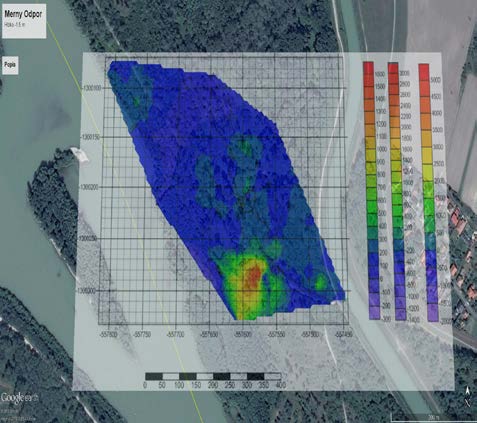Click the -557600 x-axis label
Image resolution: width=477 pixels, height=423 pixels.
coord(243,333)
